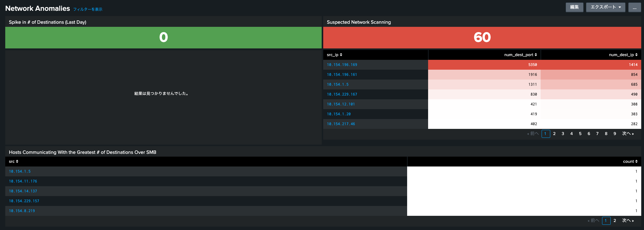Open the more options ellipsis button

point(634,7)
